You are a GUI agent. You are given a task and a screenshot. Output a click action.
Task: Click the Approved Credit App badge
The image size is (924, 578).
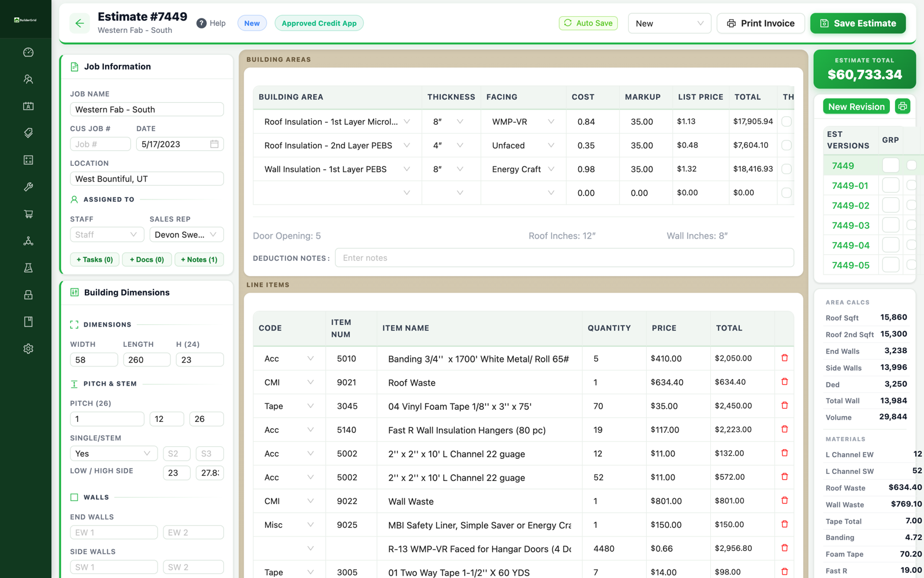coord(319,23)
